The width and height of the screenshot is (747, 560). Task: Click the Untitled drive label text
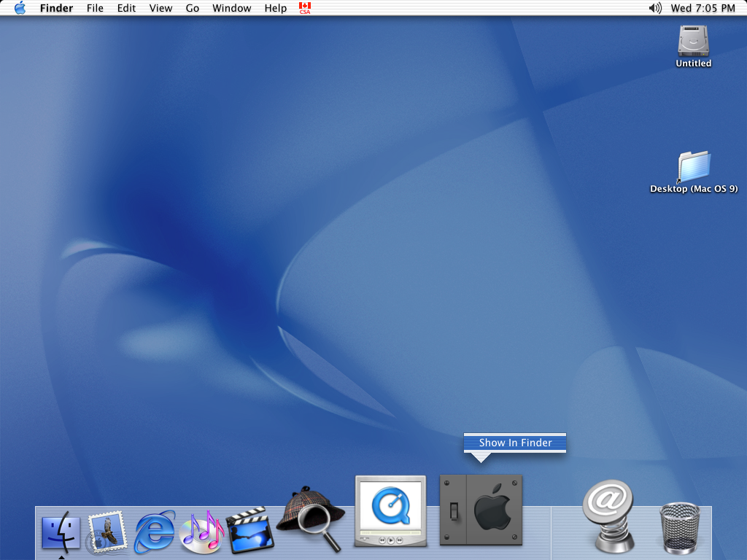694,63
